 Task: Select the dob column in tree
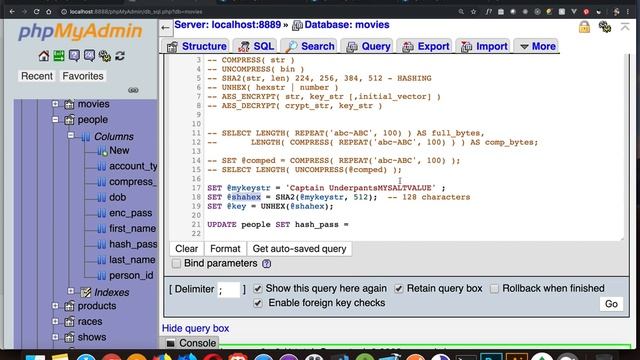(118, 198)
